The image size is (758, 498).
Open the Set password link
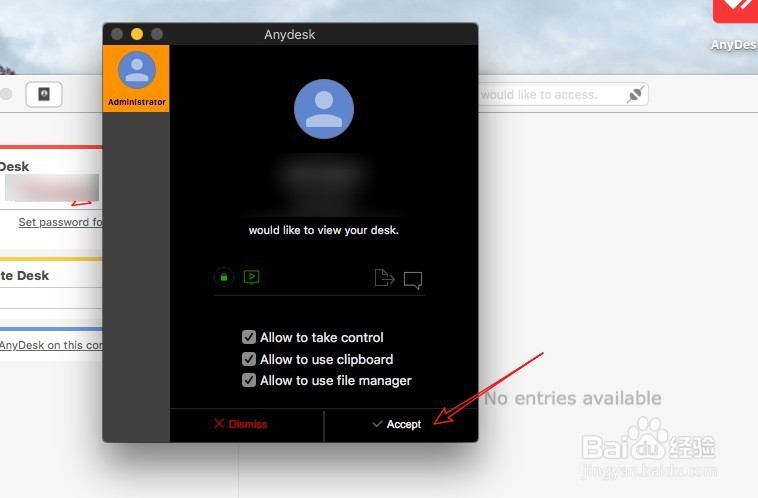pyautogui.click(x=60, y=222)
